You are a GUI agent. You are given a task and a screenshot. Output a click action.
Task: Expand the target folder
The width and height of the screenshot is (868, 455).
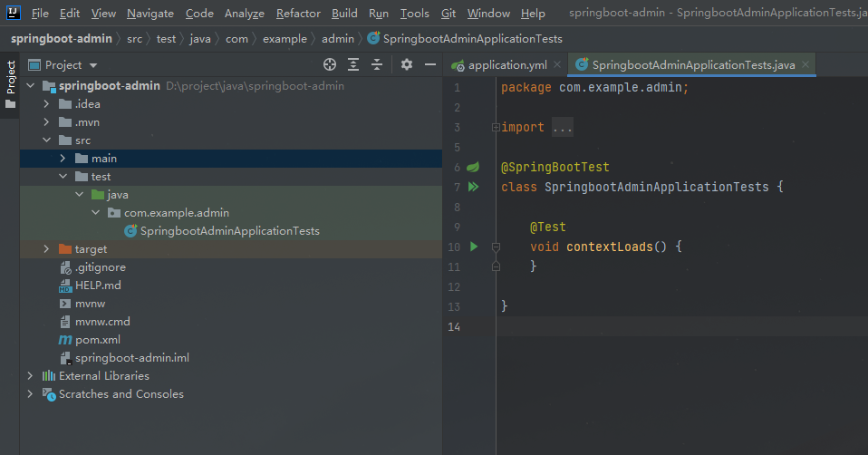click(x=46, y=249)
